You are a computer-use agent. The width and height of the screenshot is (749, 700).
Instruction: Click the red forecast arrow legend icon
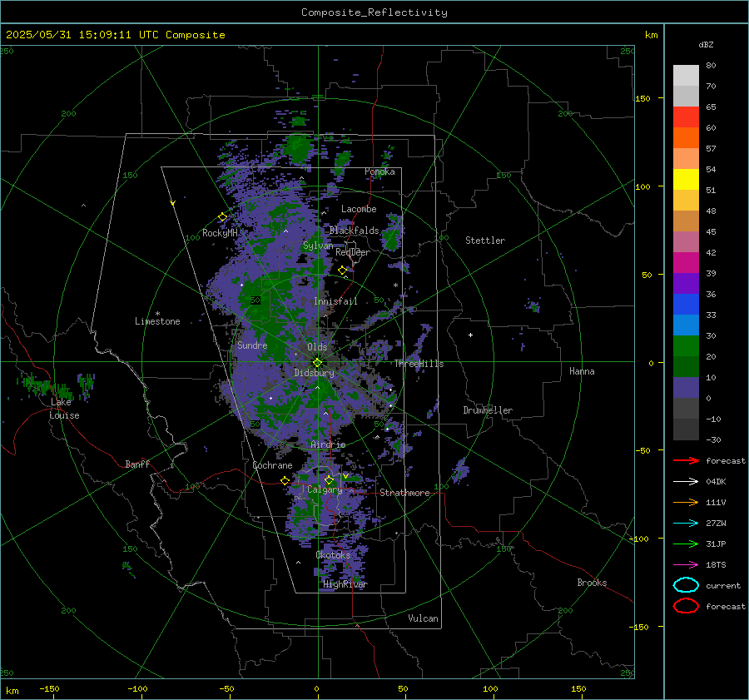686,460
